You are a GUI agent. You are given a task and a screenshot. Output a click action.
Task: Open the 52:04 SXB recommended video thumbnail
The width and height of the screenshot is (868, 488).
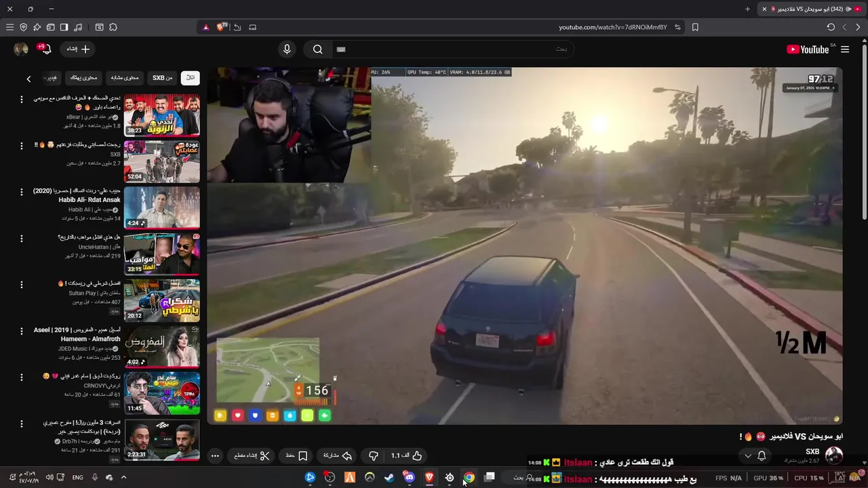click(161, 161)
